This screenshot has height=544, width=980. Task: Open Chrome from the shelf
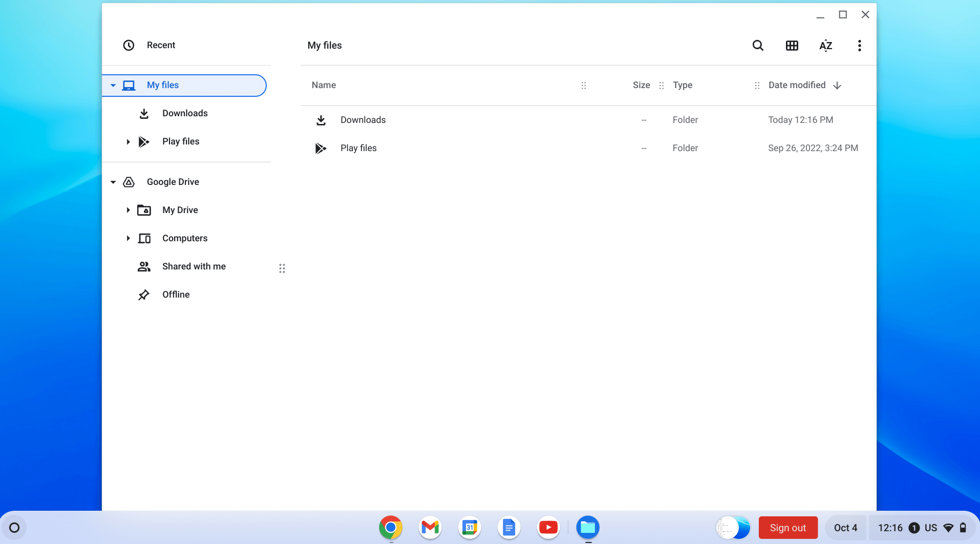pyautogui.click(x=391, y=528)
